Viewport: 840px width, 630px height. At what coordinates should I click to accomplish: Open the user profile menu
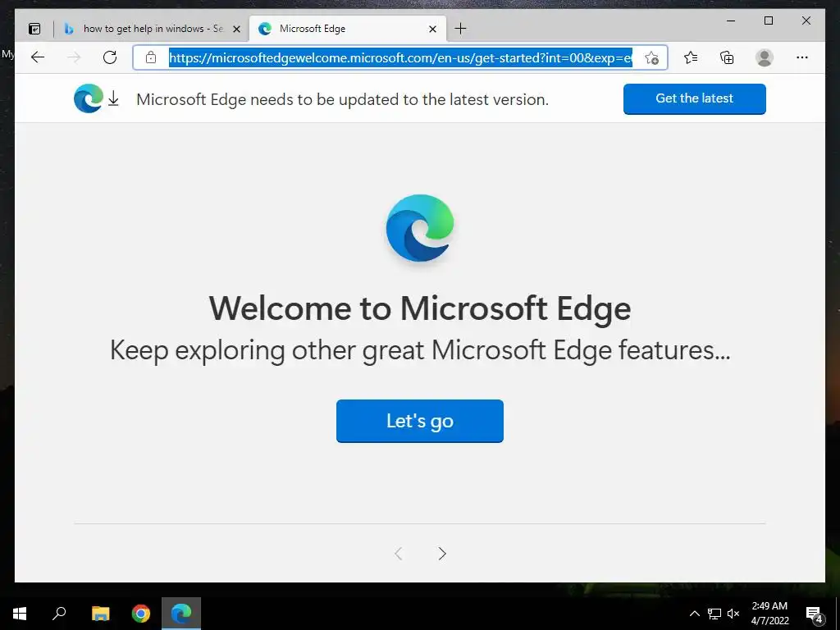765,57
